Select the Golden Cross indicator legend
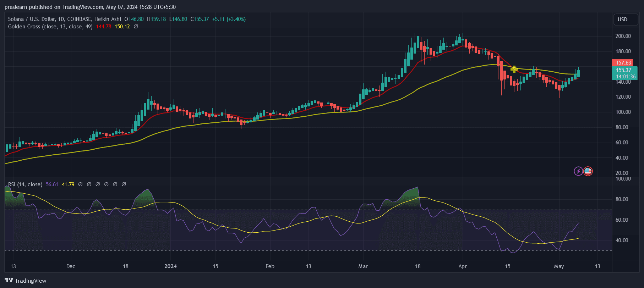This screenshot has height=288, width=644. click(50, 27)
